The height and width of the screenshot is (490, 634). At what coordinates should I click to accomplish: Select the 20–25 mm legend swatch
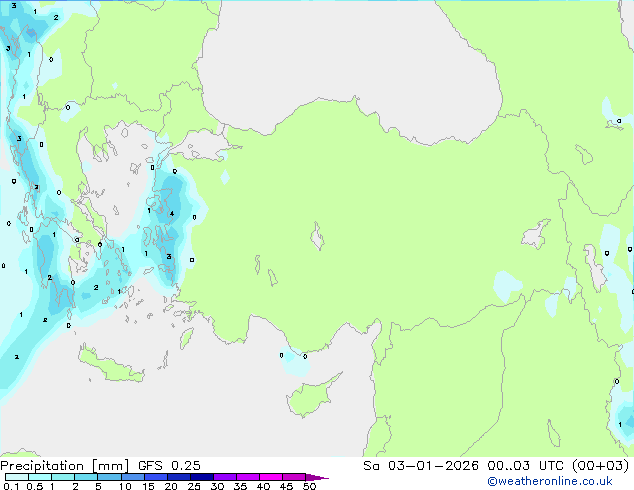click(x=179, y=477)
